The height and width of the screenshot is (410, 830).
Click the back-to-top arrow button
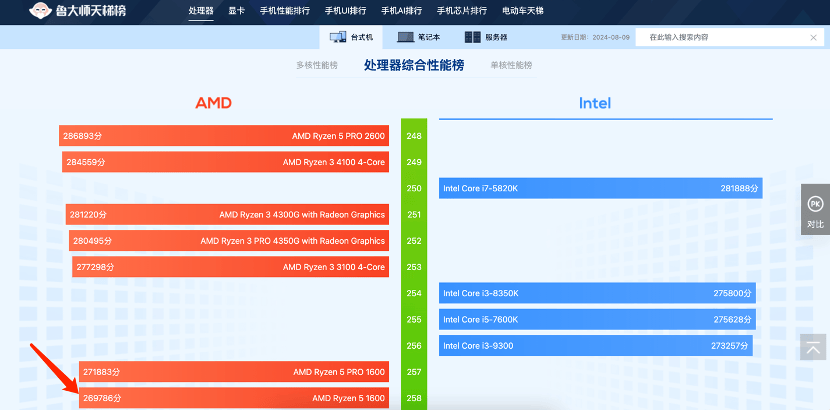(814, 347)
